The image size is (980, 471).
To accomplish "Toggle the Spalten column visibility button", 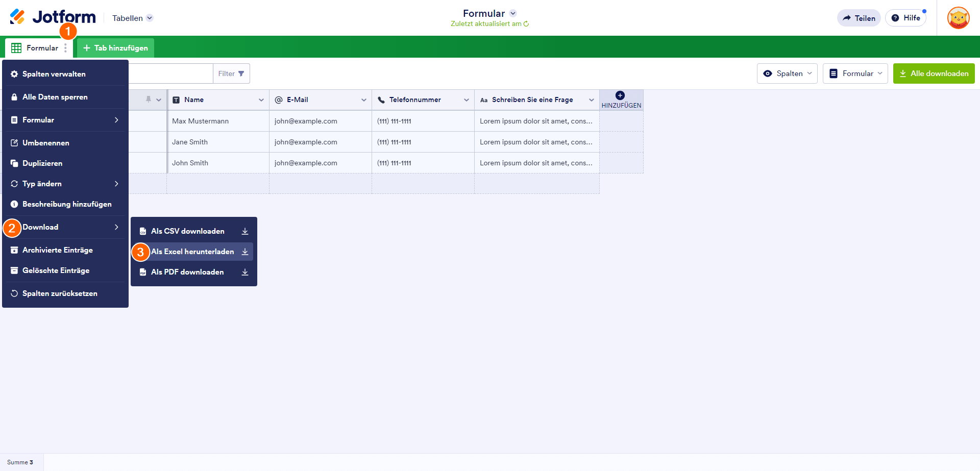I will click(x=787, y=73).
